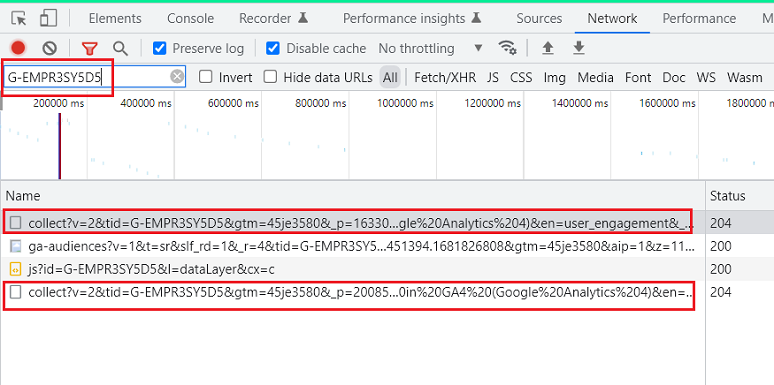Clear the network log icon
The width and height of the screenshot is (774, 385).
(49, 48)
